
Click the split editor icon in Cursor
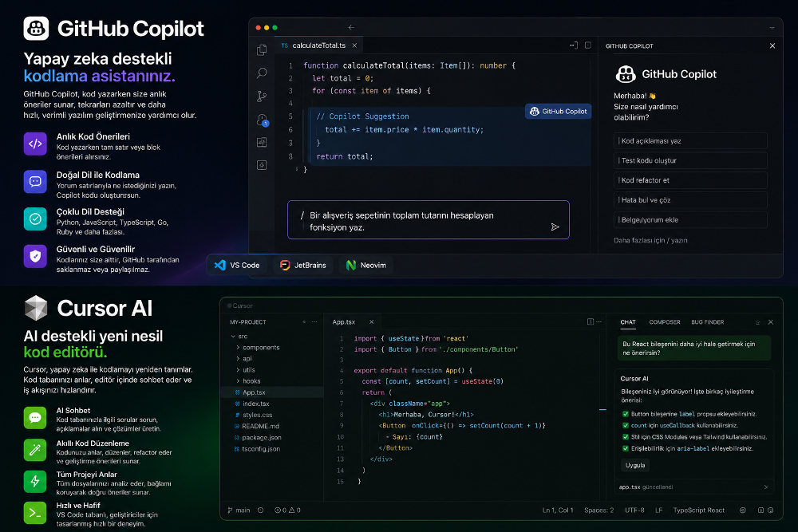pyautogui.click(x=591, y=322)
